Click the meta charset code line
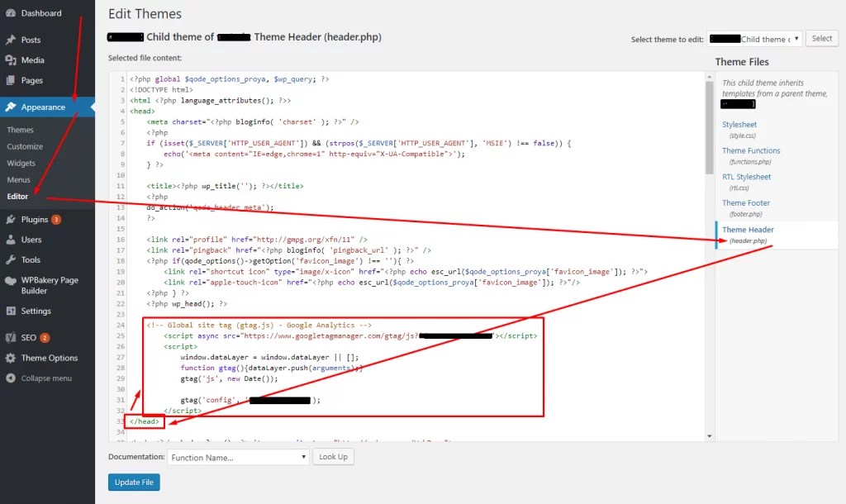Viewport: 846px width, 504px height. (x=253, y=122)
